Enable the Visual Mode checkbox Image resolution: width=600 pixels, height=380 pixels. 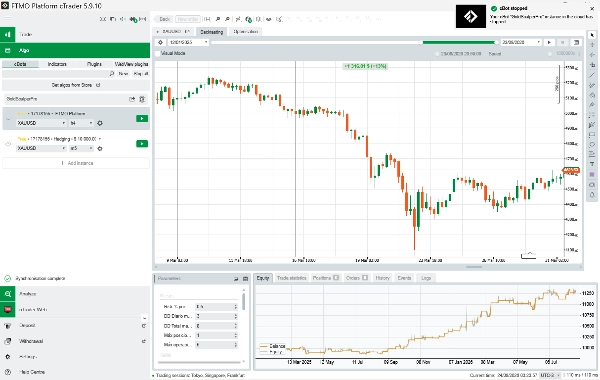(x=158, y=54)
